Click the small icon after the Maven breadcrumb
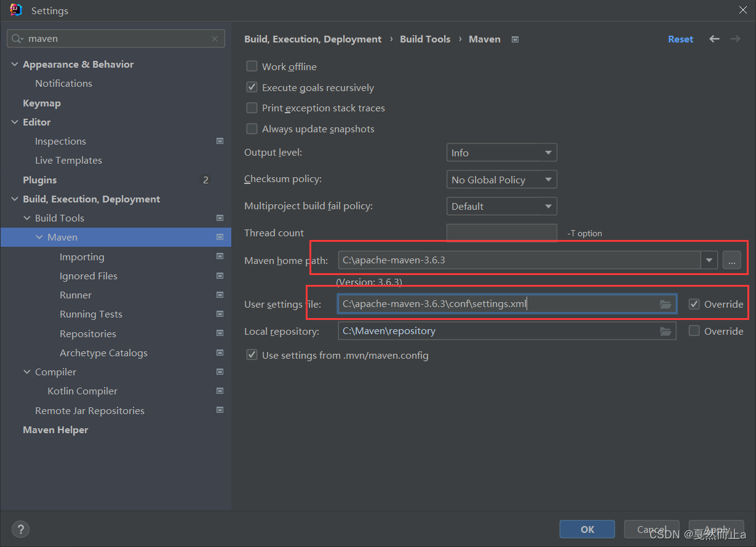This screenshot has width=756, height=547. (515, 39)
